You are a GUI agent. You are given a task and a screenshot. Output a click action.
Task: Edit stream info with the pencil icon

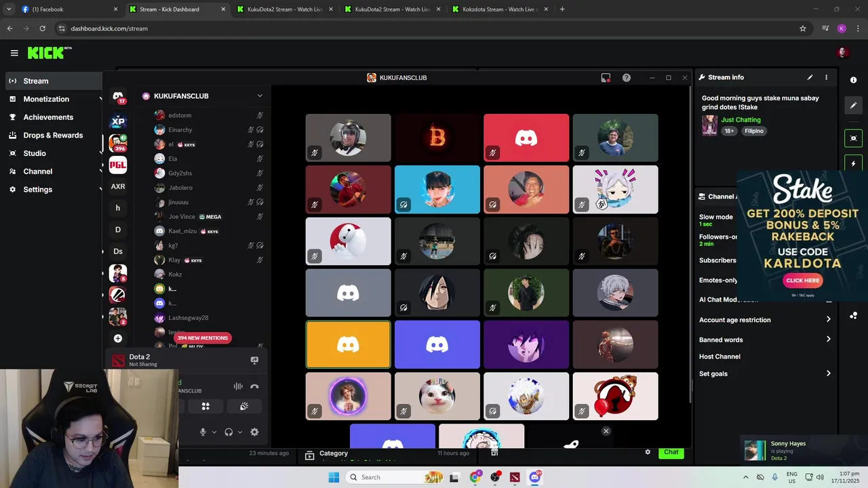click(x=810, y=77)
